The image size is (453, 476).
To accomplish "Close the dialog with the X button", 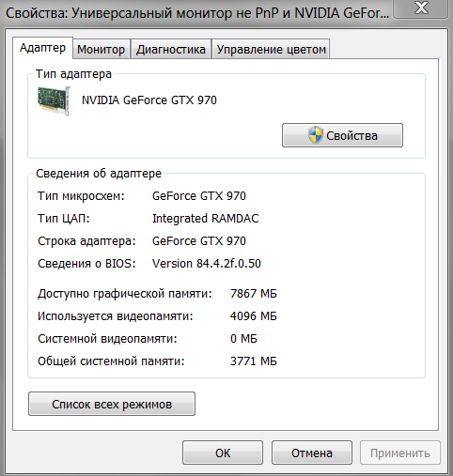I will (x=421, y=8).
